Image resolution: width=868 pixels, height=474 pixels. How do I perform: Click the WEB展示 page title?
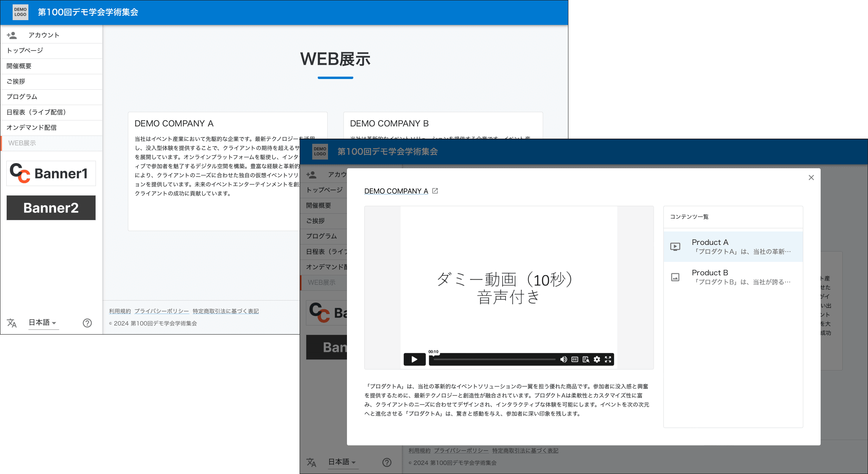click(336, 59)
